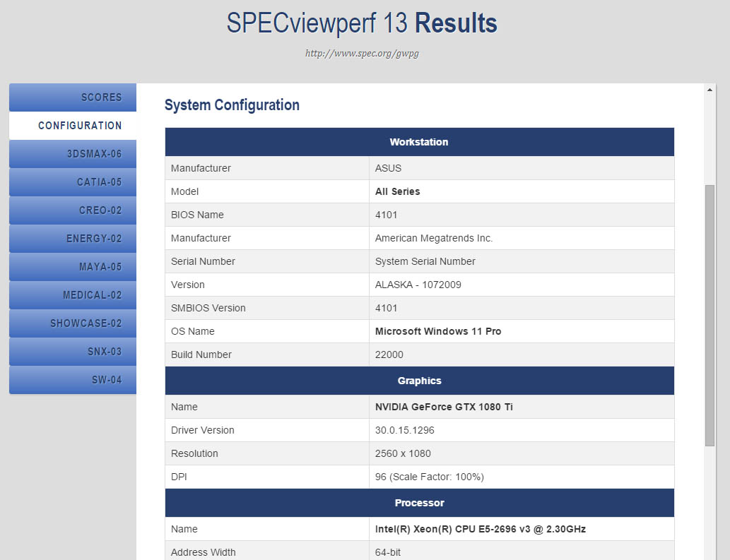Click the SMBIOS Version label
Viewport: 730px width, 560px height.
208,308
